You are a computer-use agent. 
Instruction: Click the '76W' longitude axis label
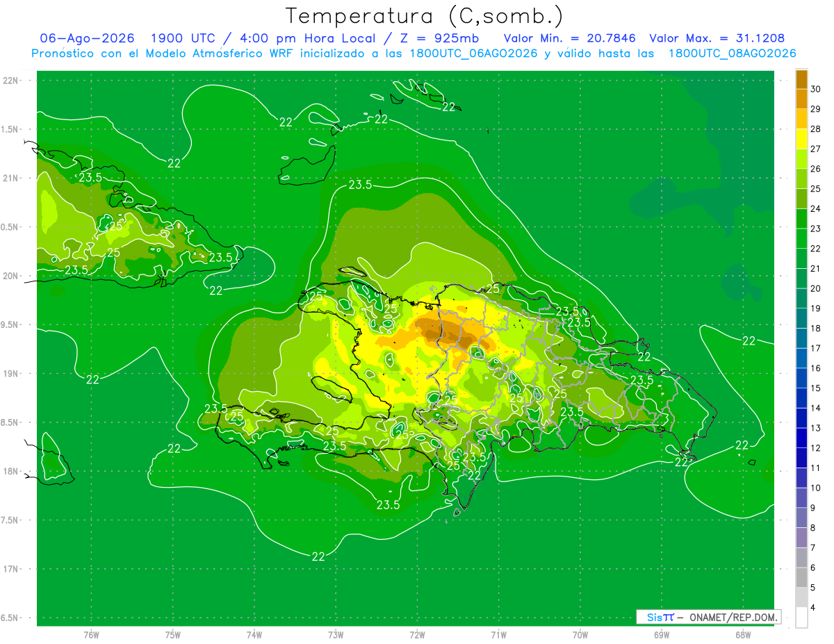[x=91, y=635]
